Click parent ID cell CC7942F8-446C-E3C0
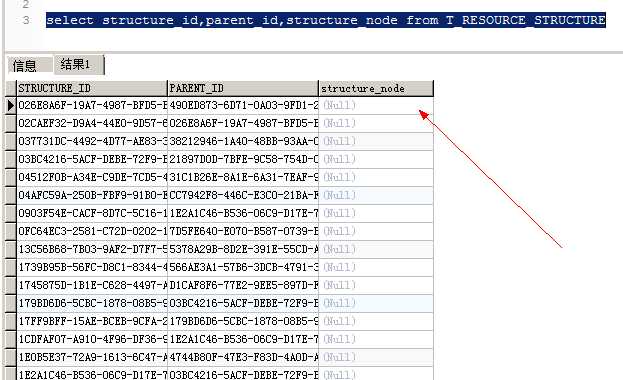Image resolution: width=623 pixels, height=380 pixels. [243, 195]
